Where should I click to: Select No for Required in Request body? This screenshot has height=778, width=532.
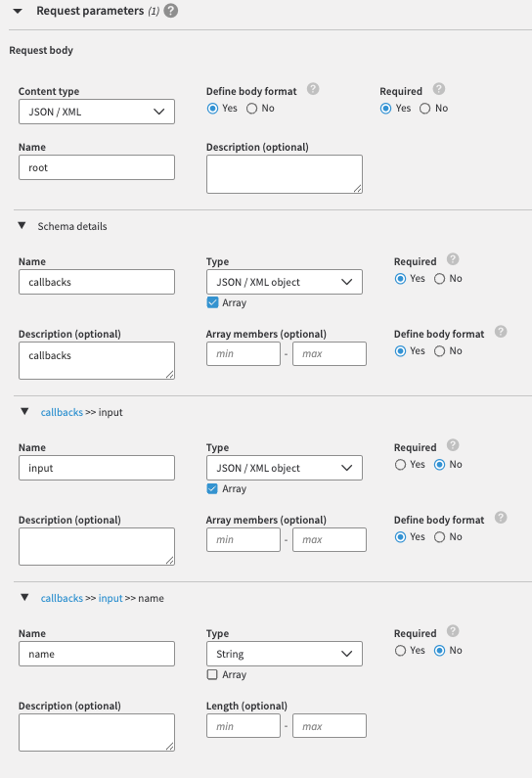(424, 109)
